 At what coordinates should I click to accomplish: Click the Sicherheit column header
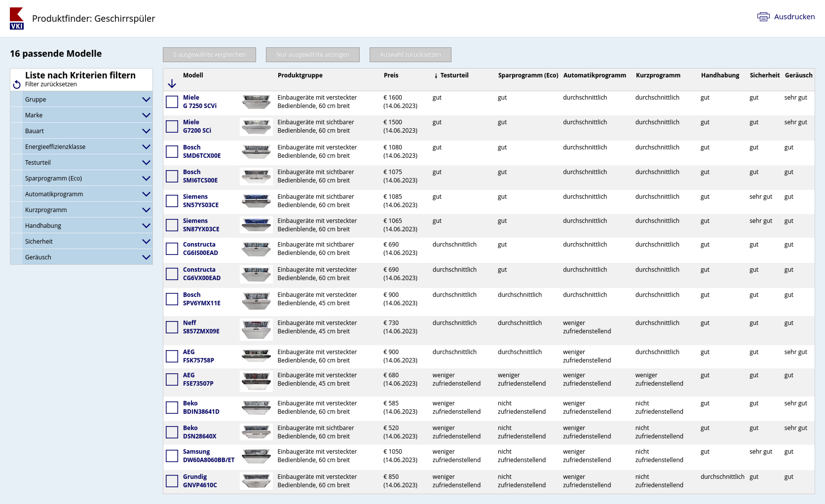pyautogui.click(x=764, y=75)
